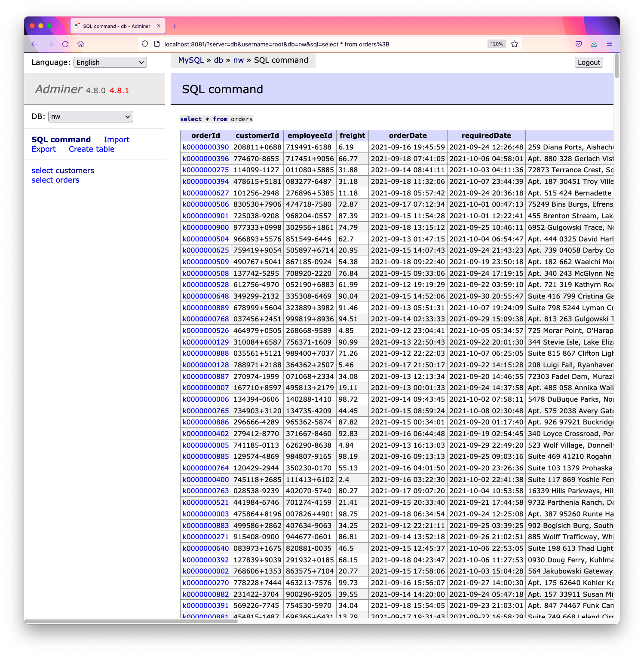This screenshot has width=644, height=656.
Task: Click the vertical page scrollbar thumb
Action: coord(617,66)
